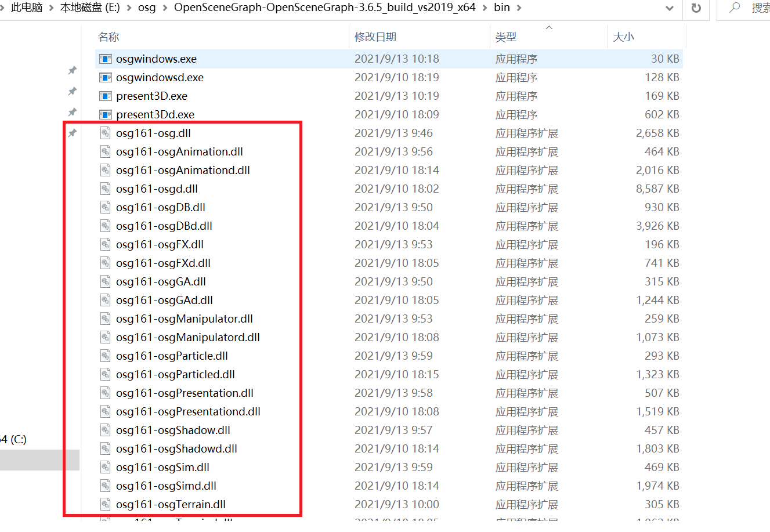770x532 pixels.
Task: Select the osg161-osgDB.dll file icon
Action: 106,207
